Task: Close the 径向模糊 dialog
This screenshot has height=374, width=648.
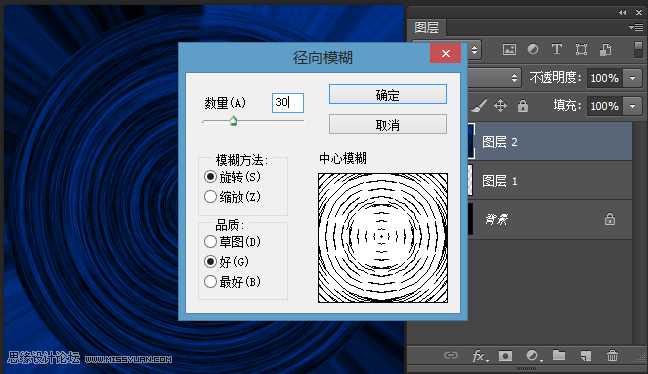Action: (446, 53)
